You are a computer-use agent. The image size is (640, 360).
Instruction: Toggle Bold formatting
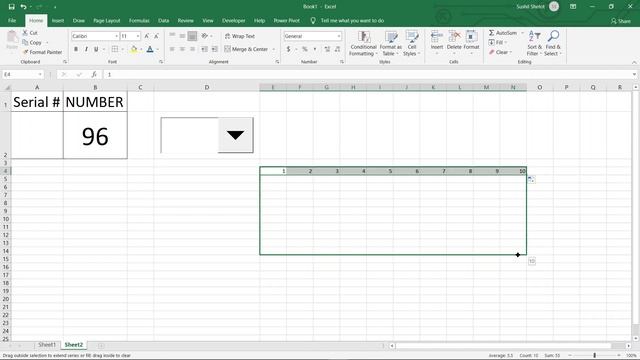click(x=76, y=49)
